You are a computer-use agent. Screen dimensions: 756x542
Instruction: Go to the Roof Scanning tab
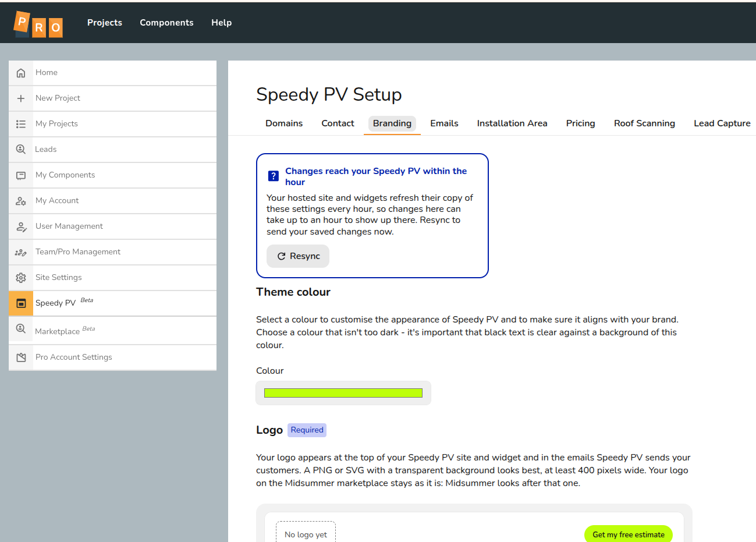pos(644,123)
